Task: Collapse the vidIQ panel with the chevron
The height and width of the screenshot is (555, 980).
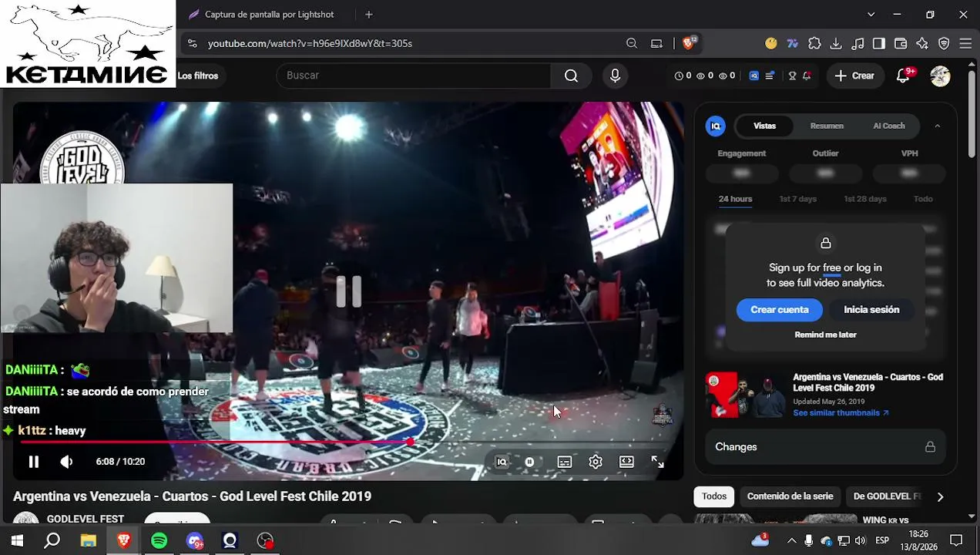Action: pos(937,126)
